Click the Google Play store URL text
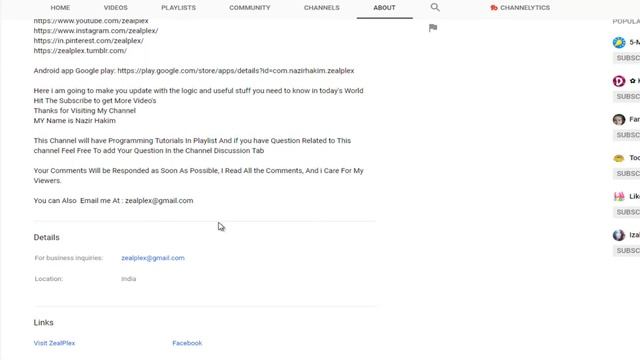Viewport: 640px width, 360px height. point(236,71)
